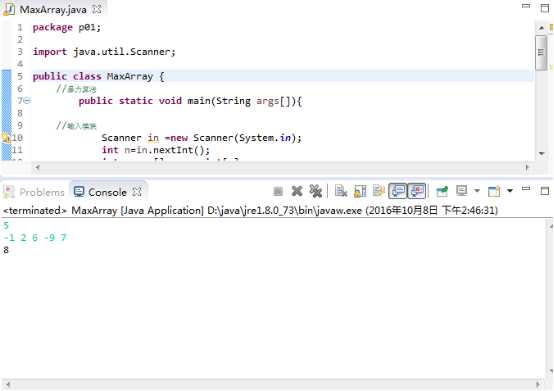Click the overview ruler marker at editor top-right
This screenshot has width=554, height=391.
(550, 28)
